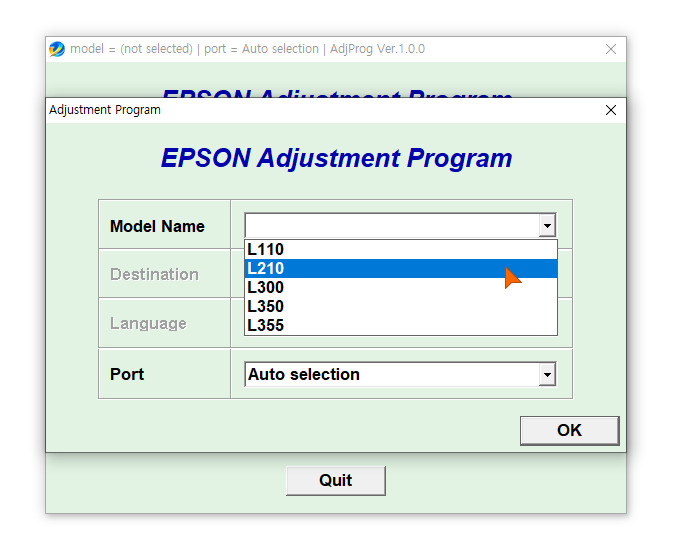Screen dimensions: 673x550
Task: Click the Language label
Action: (148, 323)
